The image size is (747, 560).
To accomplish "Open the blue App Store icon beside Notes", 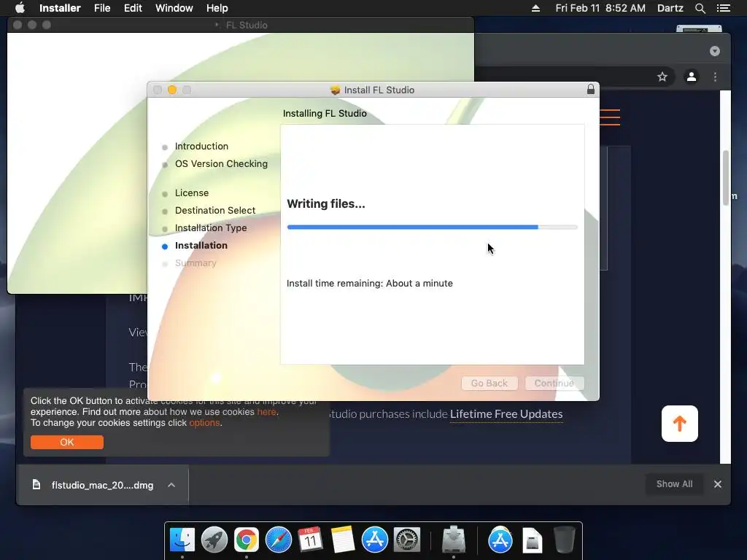I will [x=375, y=540].
